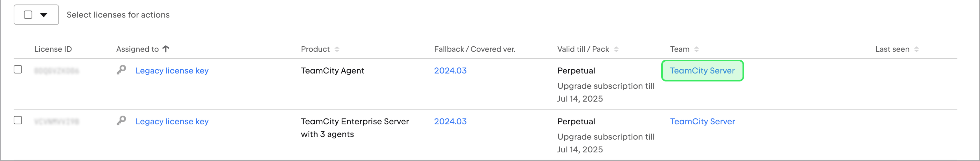The width and height of the screenshot is (980, 161).
Task: Click the Assigned to column header text
Action: [137, 49]
